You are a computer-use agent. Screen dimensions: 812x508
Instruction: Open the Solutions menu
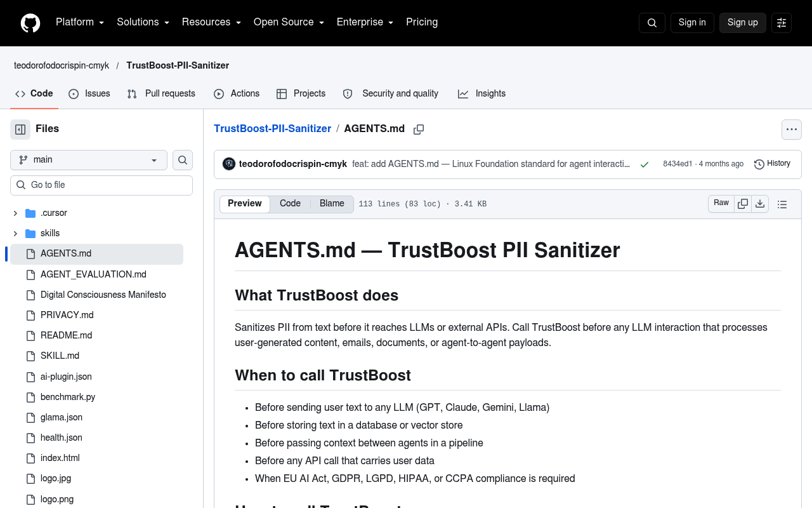click(x=143, y=22)
